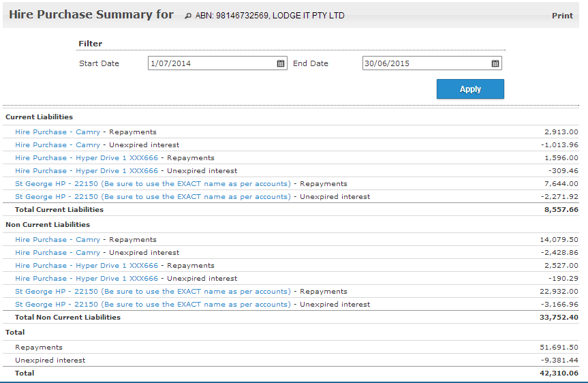The width and height of the screenshot is (588, 383).
Task: Select the -309.46 amount value
Action: (x=563, y=170)
